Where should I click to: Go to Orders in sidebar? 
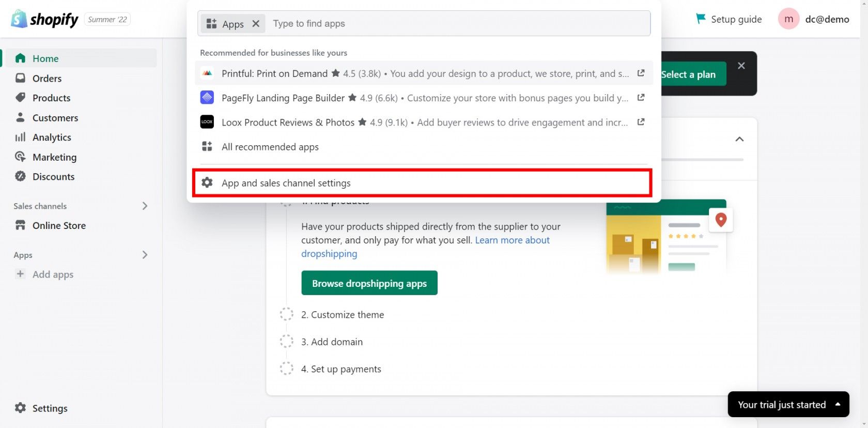(x=47, y=78)
